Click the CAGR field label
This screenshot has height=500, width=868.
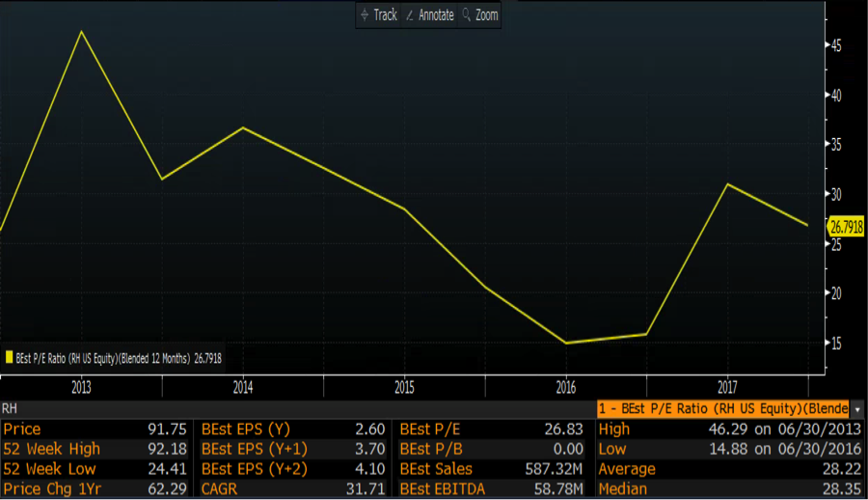pyautogui.click(x=222, y=488)
